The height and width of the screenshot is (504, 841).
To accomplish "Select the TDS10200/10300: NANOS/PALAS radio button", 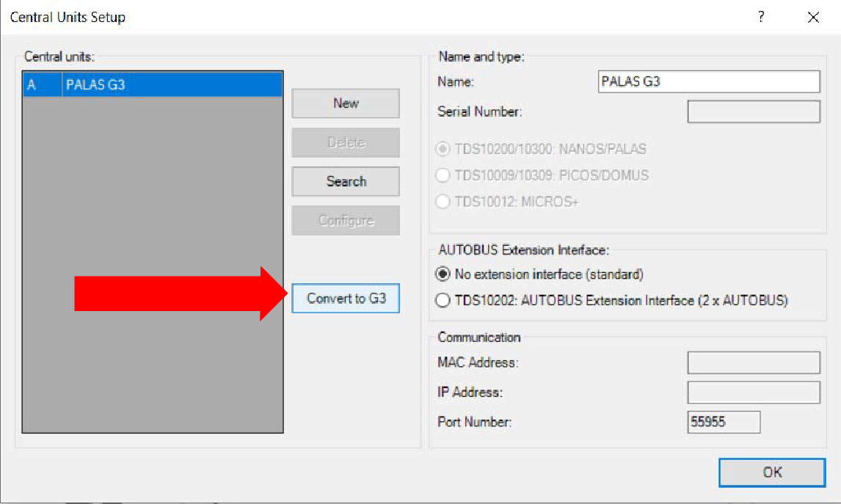I will (x=443, y=150).
